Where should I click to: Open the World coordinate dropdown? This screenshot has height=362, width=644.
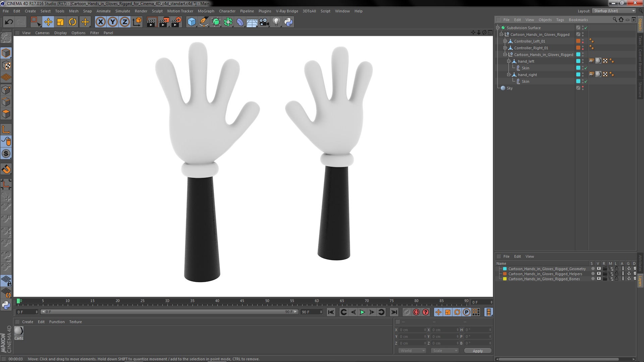coord(412,351)
